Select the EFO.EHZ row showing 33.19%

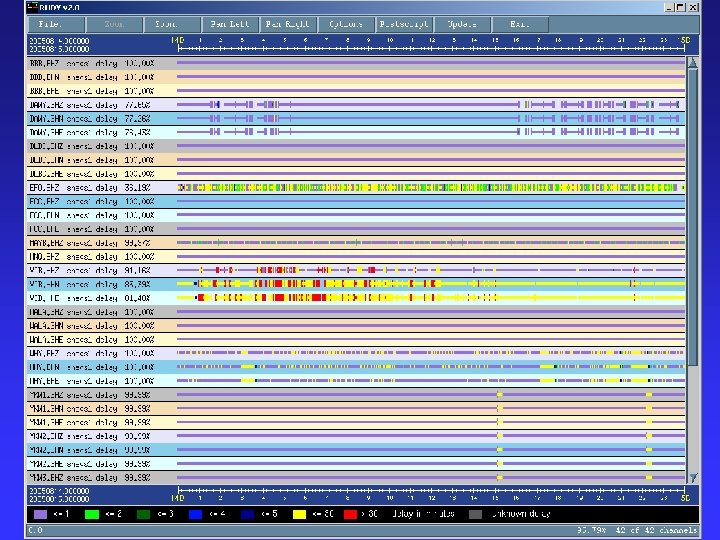pos(356,187)
